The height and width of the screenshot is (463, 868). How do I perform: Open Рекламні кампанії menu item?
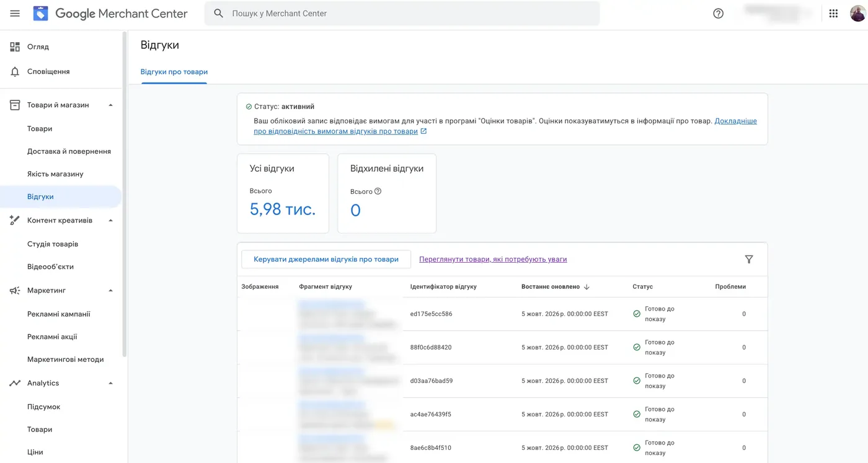pyautogui.click(x=59, y=314)
